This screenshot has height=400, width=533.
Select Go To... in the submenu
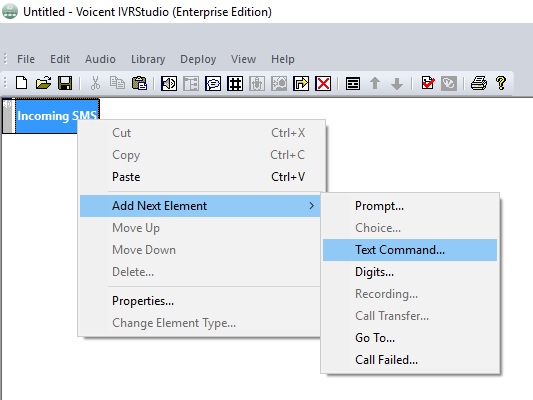point(410,338)
